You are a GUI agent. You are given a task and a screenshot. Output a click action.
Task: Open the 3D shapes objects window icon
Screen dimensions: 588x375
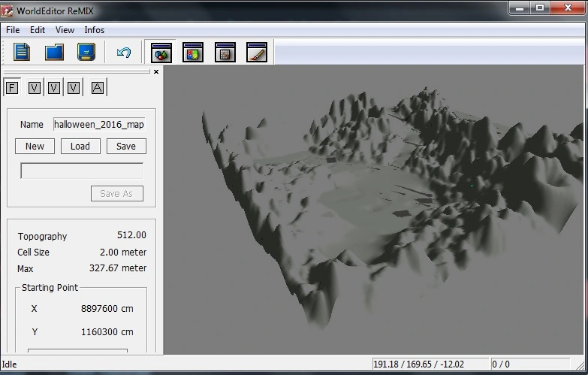[x=161, y=53]
